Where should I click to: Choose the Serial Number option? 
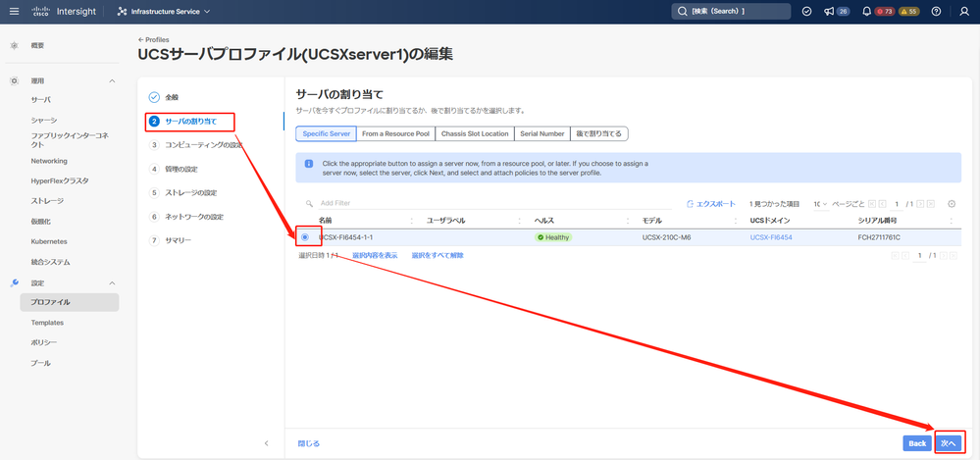[x=542, y=133]
